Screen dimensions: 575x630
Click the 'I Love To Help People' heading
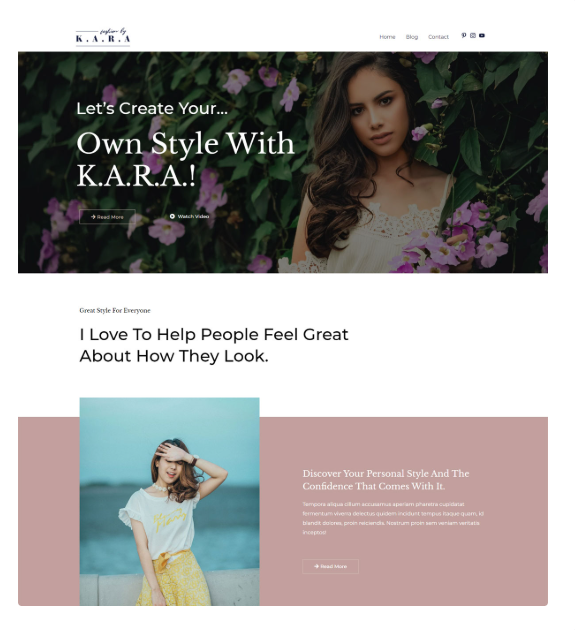214,345
